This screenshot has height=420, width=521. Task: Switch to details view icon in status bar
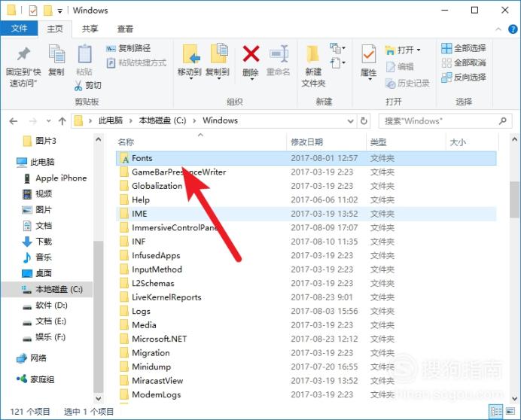(496, 412)
